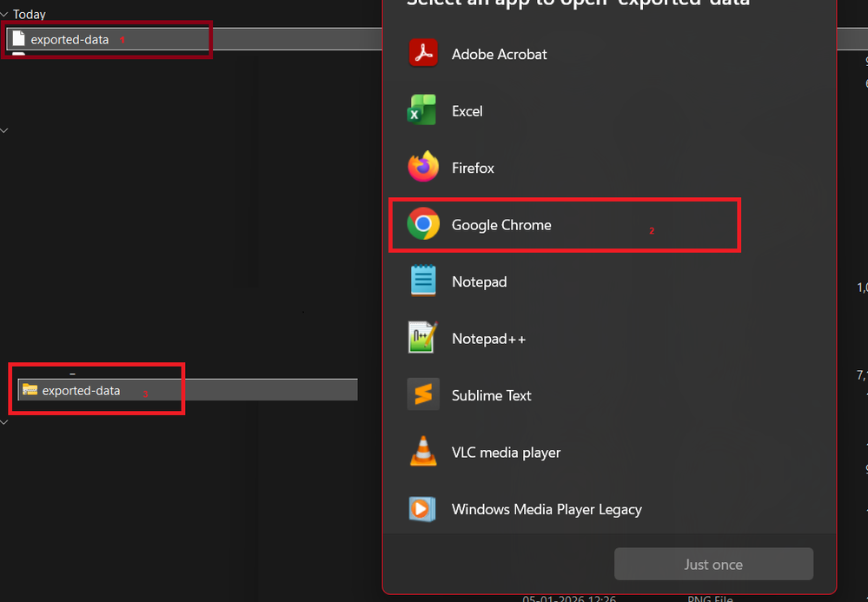This screenshot has width=868, height=602.
Task: Select Excel in the app list
Action: pos(609,110)
